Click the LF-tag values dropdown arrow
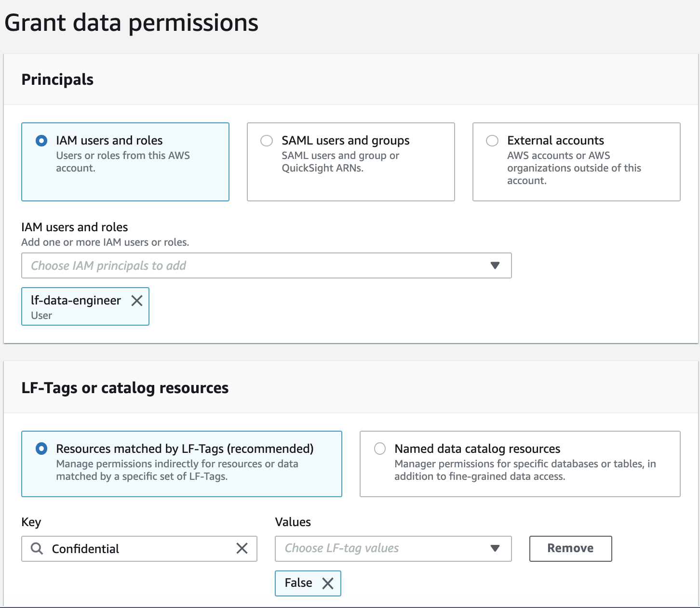 click(495, 548)
